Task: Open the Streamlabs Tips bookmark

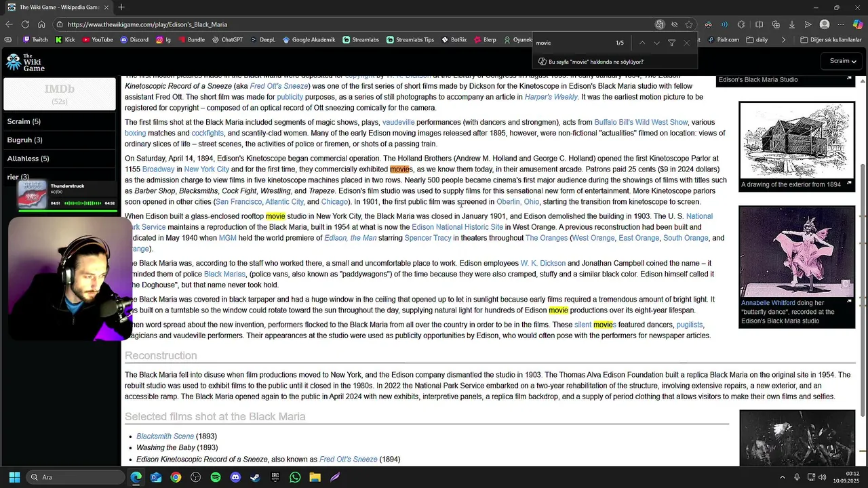Action: pos(410,40)
